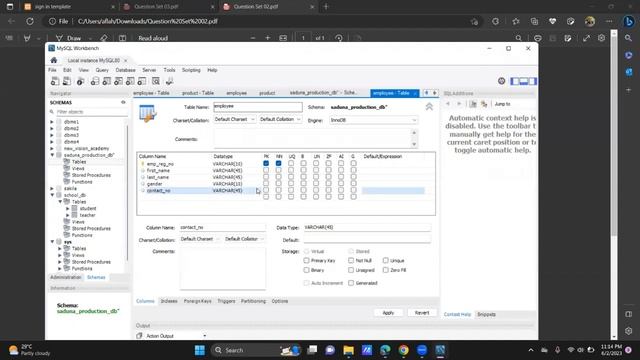Check NN for contact_no column
The image size is (640, 360).
(x=278, y=190)
